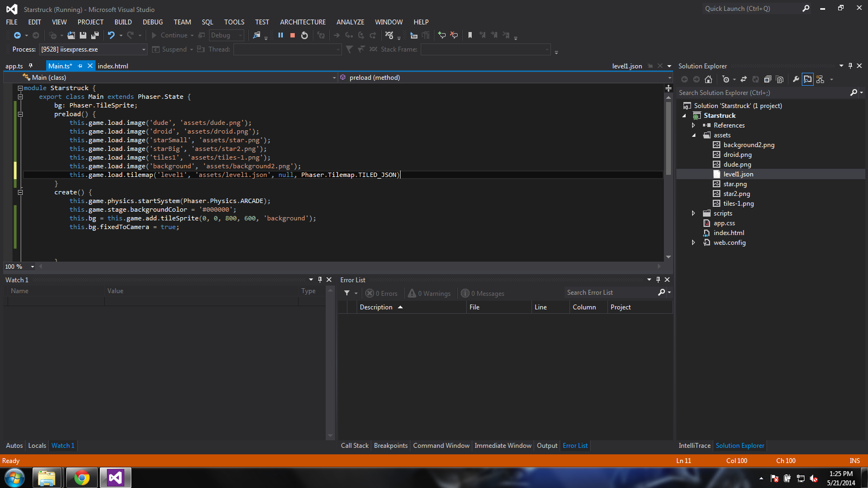The height and width of the screenshot is (488, 868).
Task: Open the editor zoom 100 % dropdown
Action: pos(32,267)
